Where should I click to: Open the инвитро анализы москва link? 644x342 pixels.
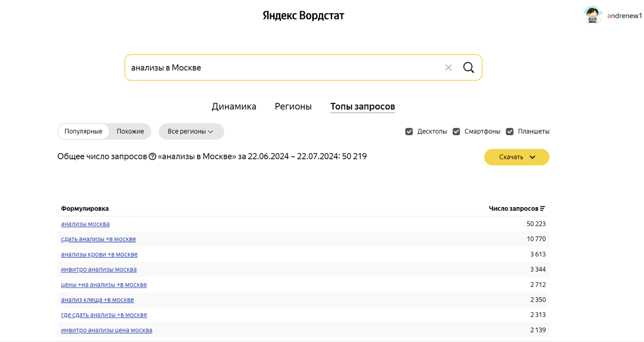point(99,270)
